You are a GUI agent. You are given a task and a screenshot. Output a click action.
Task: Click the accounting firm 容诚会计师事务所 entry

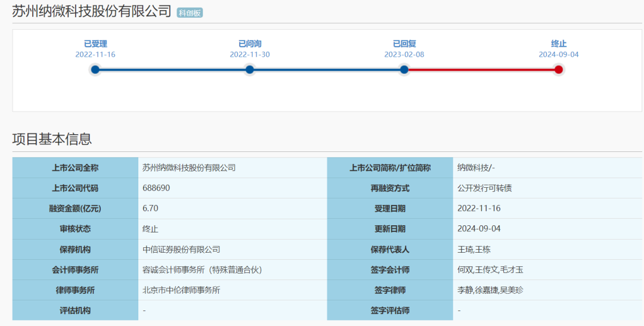pyautogui.click(x=202, y=270)
